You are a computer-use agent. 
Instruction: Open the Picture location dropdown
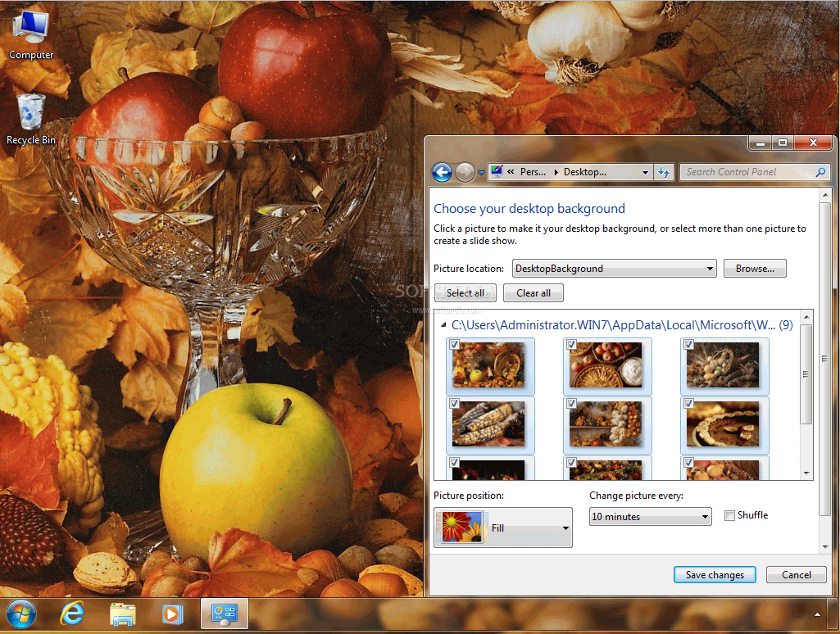point(614,269)
